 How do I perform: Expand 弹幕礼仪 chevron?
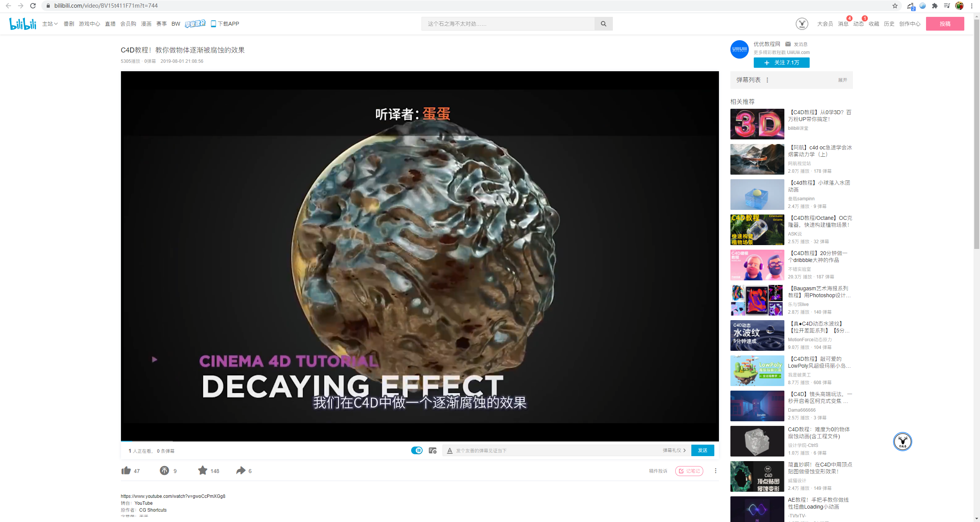coord(684,450)
